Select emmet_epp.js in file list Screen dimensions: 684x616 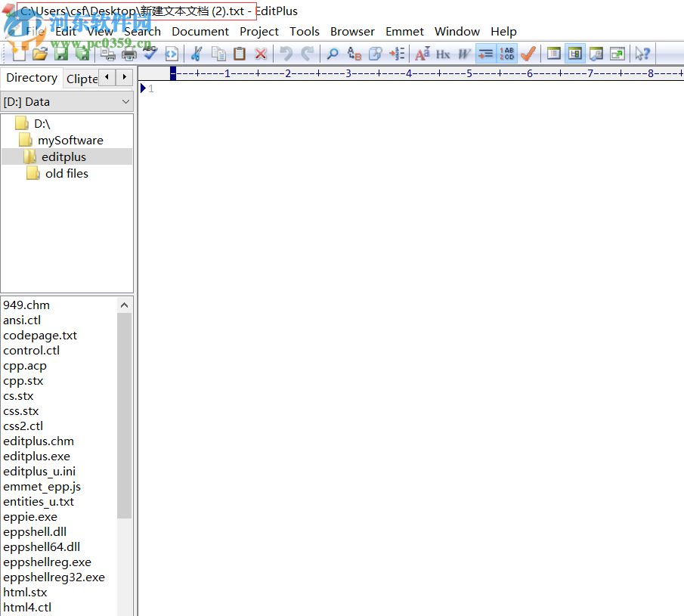coord(42,487)
